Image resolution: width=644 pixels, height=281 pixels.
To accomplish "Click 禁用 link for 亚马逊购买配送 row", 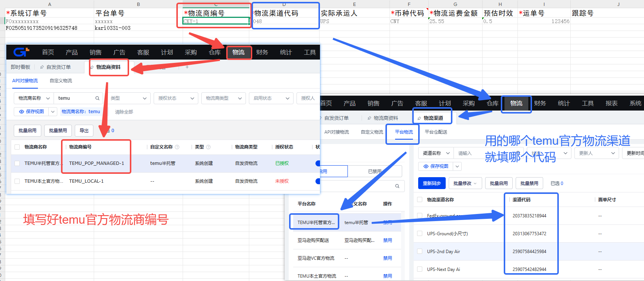I will [388, 240].
